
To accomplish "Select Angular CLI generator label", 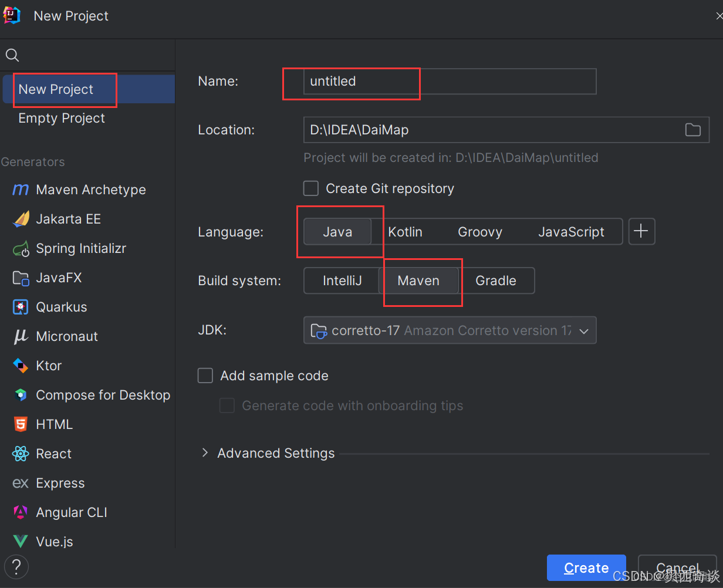I will 72,512.
